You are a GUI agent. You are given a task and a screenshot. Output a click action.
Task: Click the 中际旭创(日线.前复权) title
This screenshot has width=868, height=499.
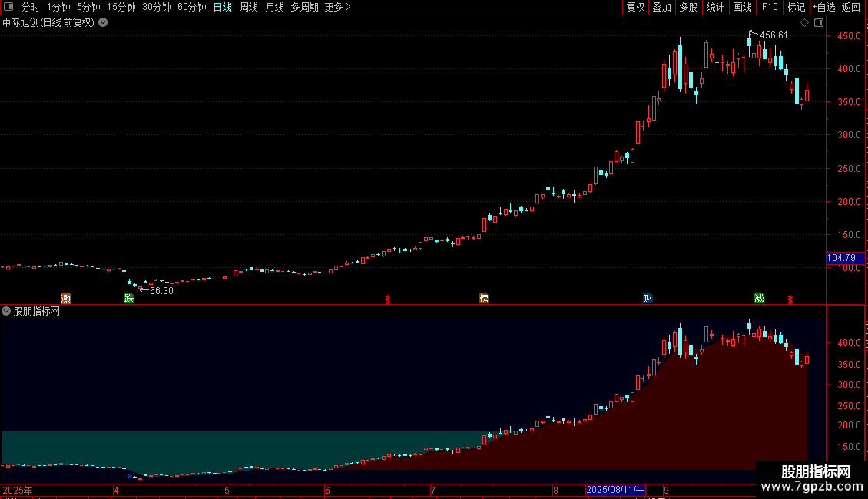(48, 23)
